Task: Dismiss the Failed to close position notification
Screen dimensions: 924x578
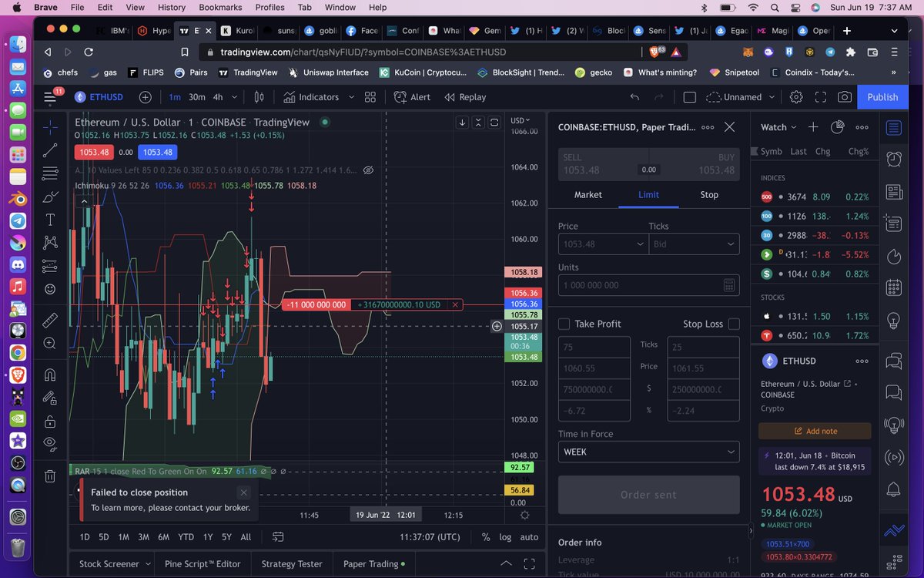Action: (x=243, y=492)
